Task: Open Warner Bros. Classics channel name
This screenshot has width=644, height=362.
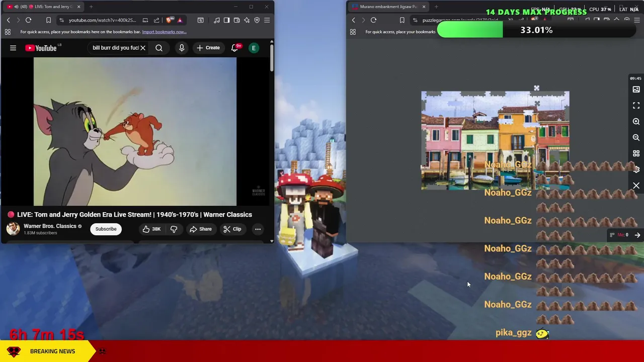Action: coord(50,226)
